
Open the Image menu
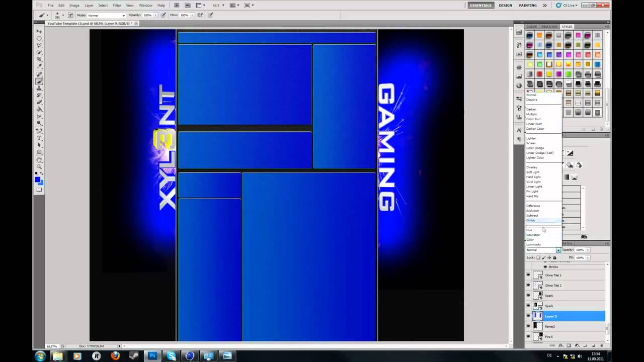coord(74,5)
